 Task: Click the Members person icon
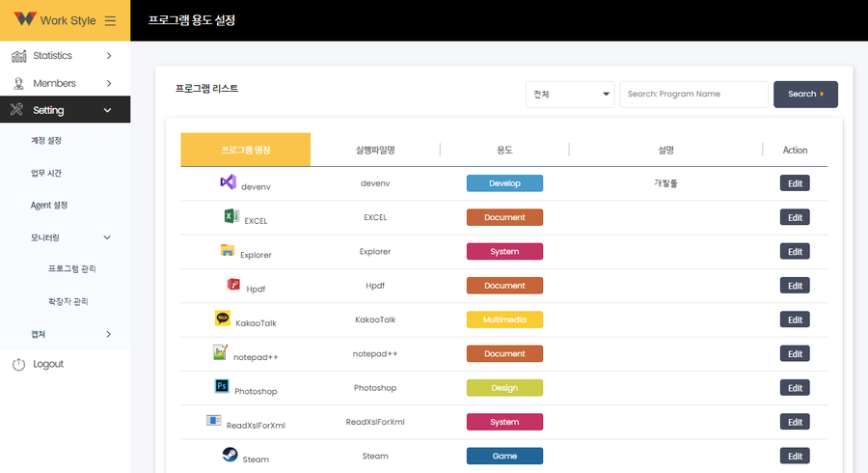pyautogui.click(x=19, y=83)
